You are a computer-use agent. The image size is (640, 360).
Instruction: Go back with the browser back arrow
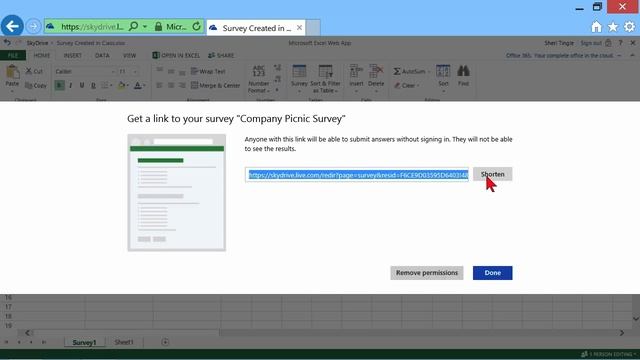click(12, 27)
